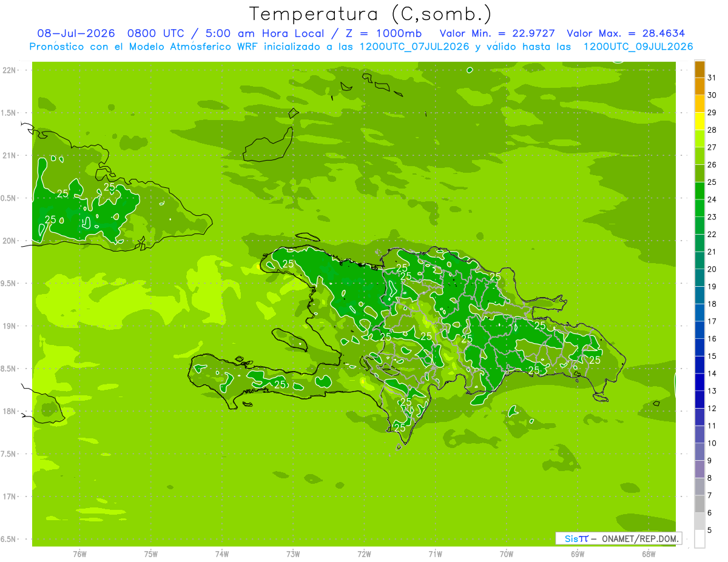Click the colorbar label '5'
Image resolution: width=728 pixels, height=562 pixels.
[710, 530]
